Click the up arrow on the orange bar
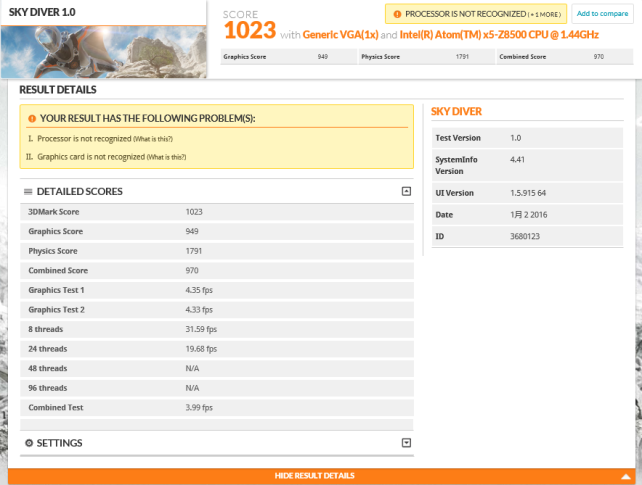642x485 pixels. (626, 476)
